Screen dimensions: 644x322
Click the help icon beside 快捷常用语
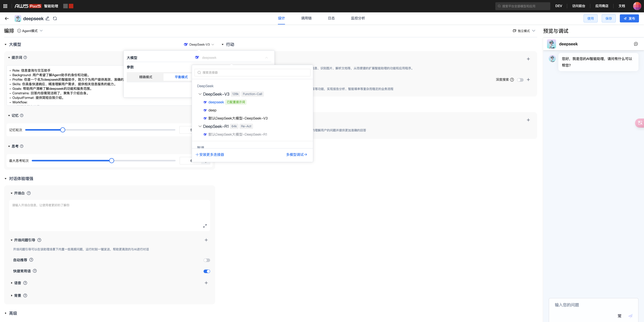coord(35,271)
